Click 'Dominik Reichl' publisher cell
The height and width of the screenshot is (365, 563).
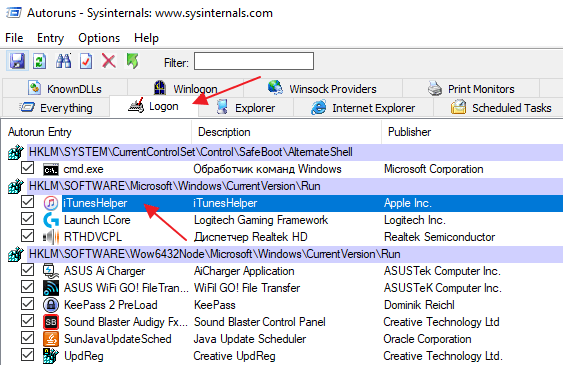[419, 305]
